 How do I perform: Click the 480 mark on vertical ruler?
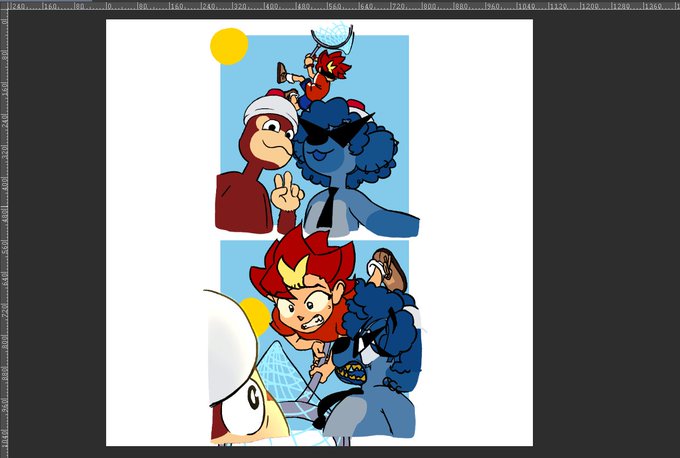pyautogui.click(x=4, y=215)
